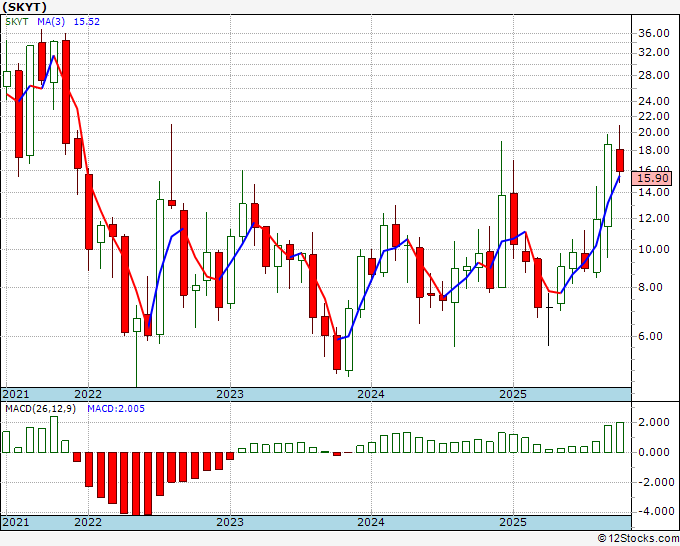
Task: Click the 15.52 moving average value
Action: (86, 22)
